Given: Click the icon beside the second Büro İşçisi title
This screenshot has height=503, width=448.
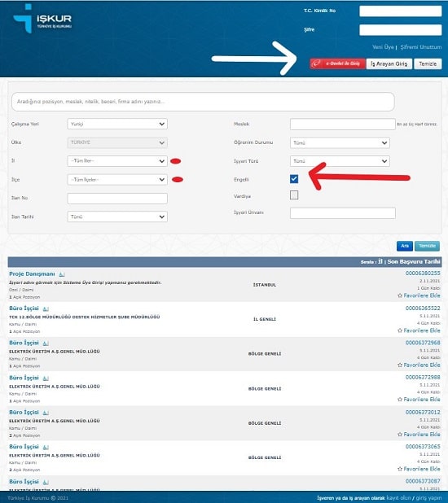Looking at the screenshot, I should click(x=46, y=343).
